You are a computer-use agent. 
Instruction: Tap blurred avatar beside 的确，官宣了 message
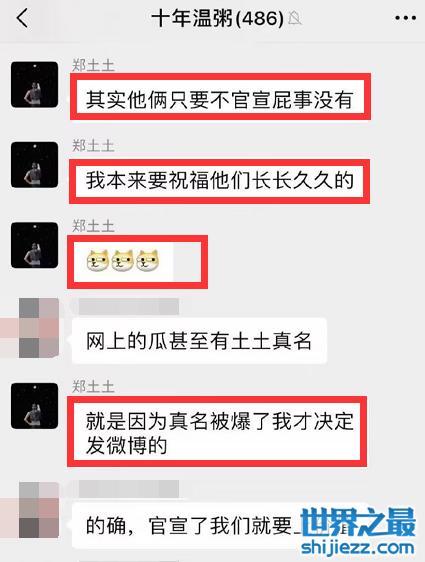[39, 510]
